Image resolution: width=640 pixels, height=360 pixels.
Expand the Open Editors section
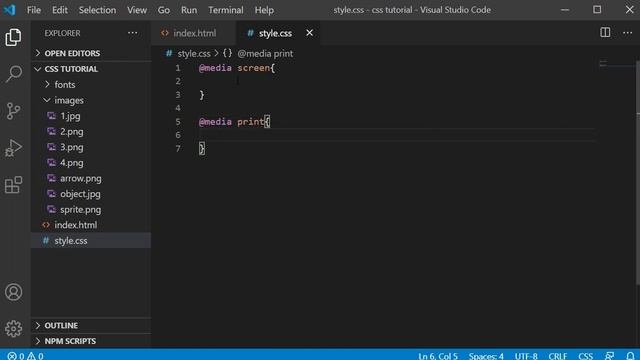point(91,53)
